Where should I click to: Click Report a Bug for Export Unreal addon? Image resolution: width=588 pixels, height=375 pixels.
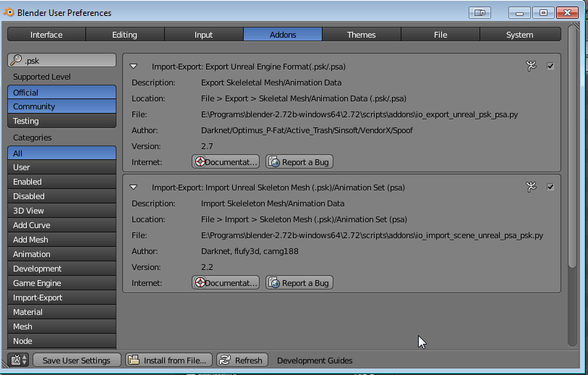[x=299, y=161]
